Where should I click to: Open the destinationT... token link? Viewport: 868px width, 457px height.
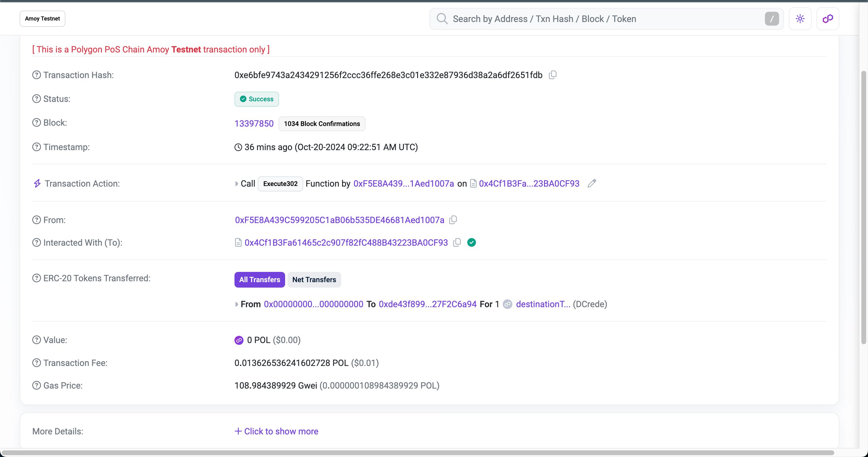[x=543, y=304]
